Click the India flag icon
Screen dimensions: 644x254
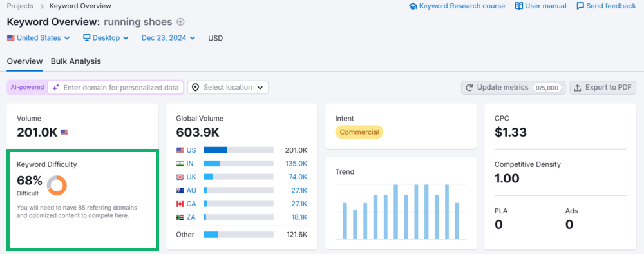pos(180,164)
